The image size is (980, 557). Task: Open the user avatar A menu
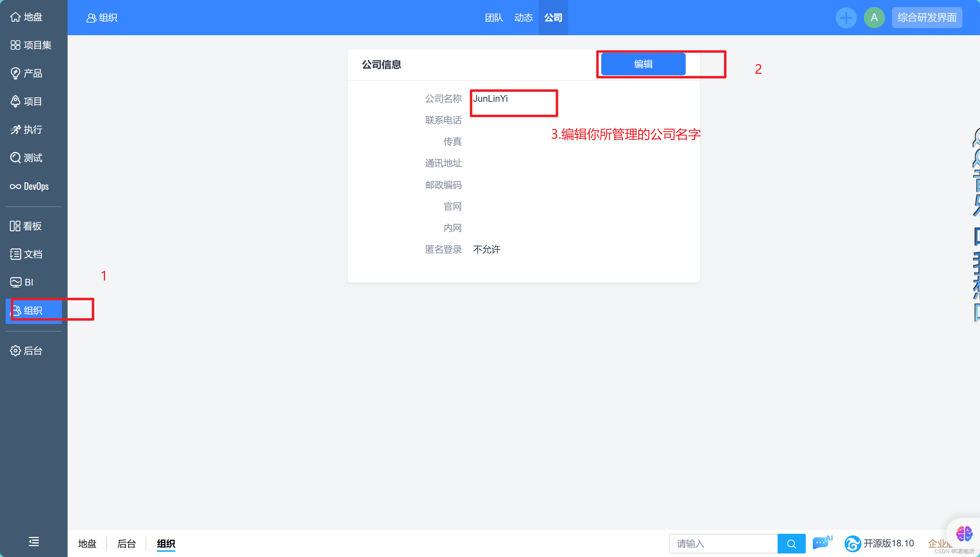(x=874, y=18)
